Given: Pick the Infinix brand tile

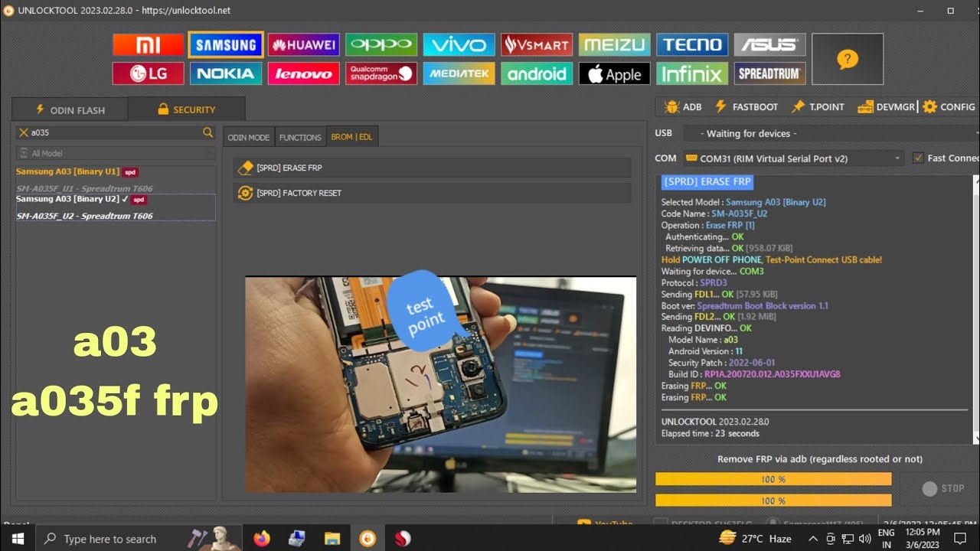Looking at the screenshot, I should [x=692, y=73].
